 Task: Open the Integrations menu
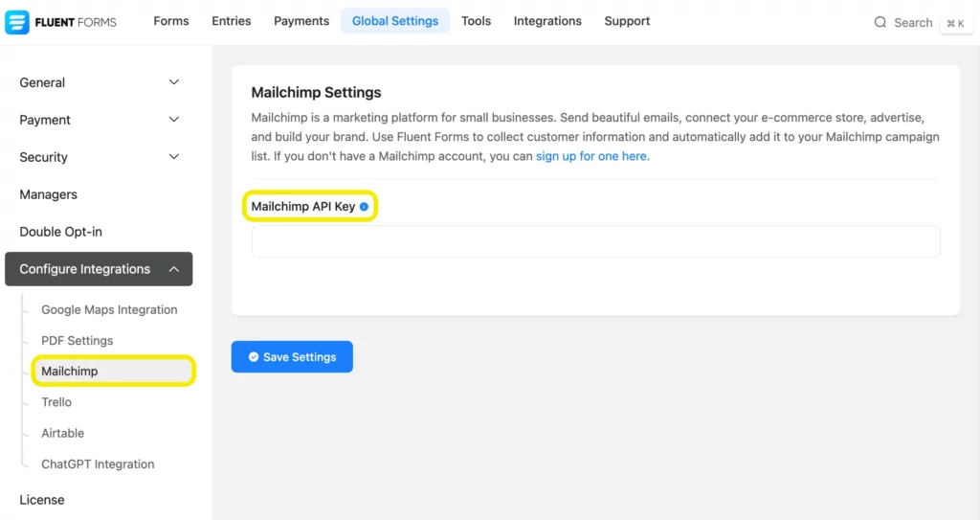[547, 21]
